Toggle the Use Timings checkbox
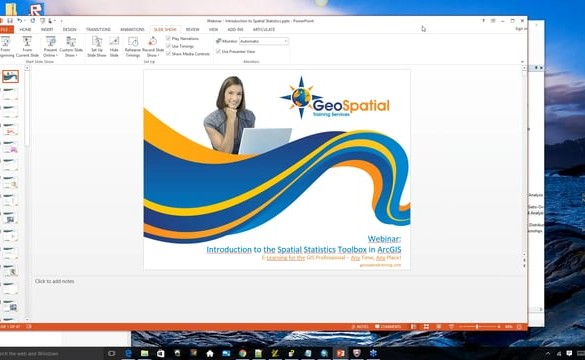Screen dimensions: 585x360 point(169,46)
